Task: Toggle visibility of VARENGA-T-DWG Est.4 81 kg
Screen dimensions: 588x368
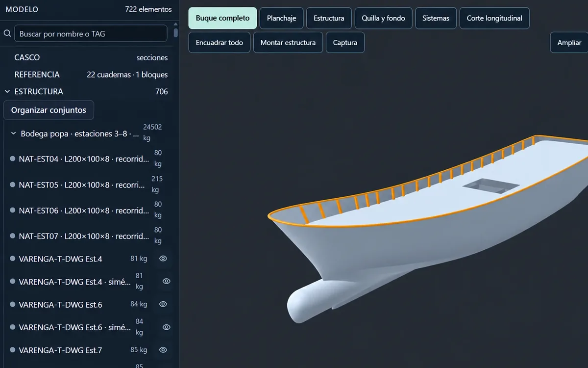Action: tap(163, 259)
